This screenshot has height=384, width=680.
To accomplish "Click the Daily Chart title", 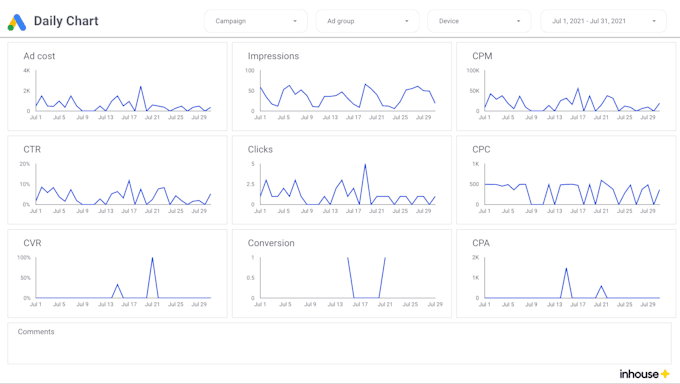I will 66,21.
